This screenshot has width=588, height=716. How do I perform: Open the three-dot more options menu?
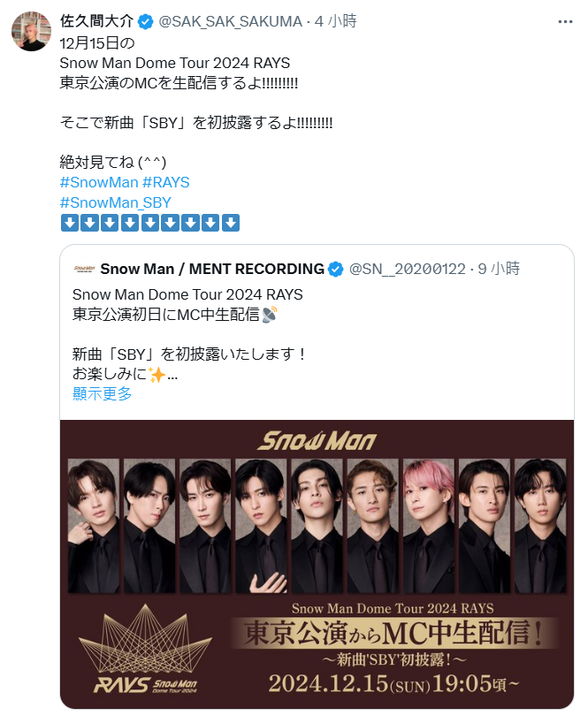click(565, 21)
